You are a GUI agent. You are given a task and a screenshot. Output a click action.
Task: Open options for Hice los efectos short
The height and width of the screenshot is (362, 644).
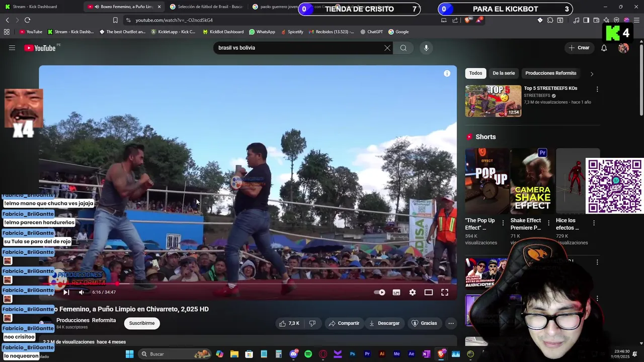click(594, 223)
